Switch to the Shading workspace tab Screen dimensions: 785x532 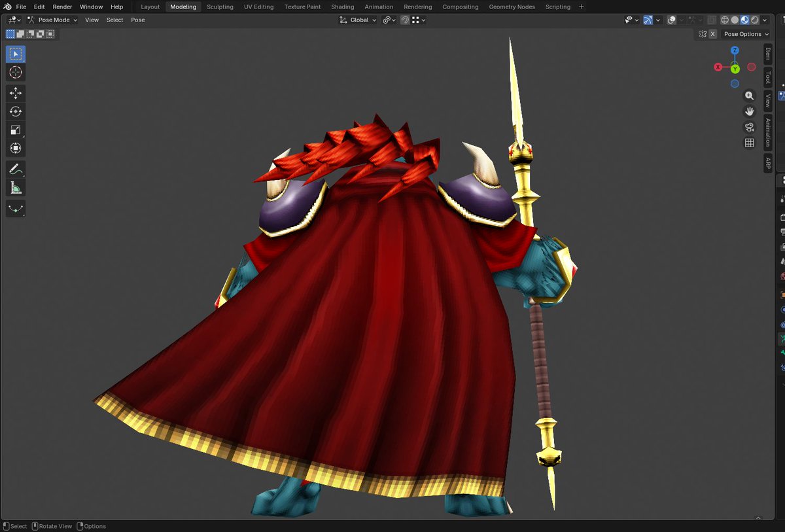[x=342, y=7]
